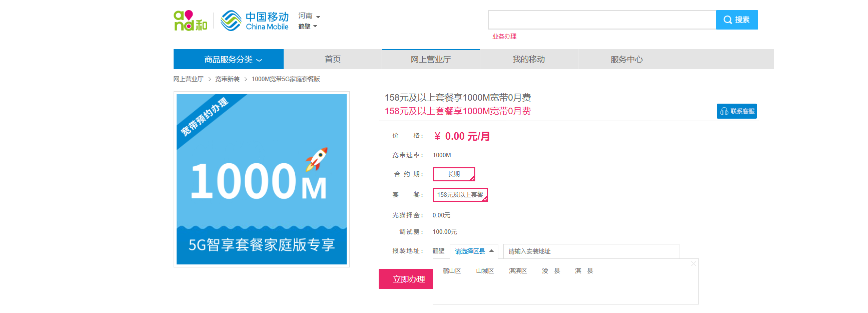The image size is (868, 313).
Task: Click the 网上营业厅 breadcrumb link
Action: click(189, 79)
